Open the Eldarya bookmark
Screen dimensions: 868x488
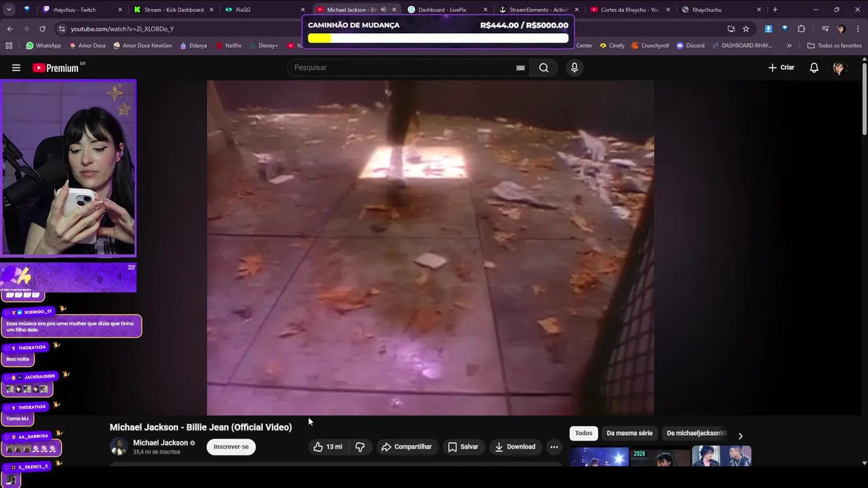tap(193, 45)
